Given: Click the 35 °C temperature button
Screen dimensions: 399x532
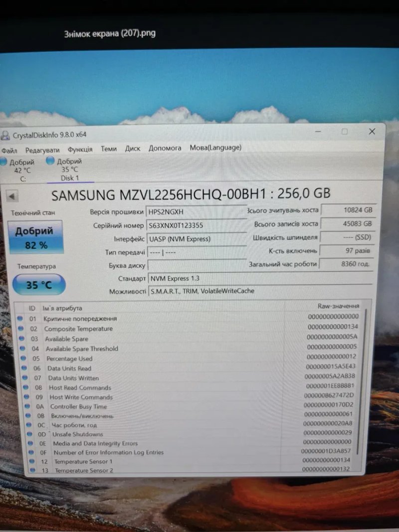Looking at the screenshot, I should (39, 284).
